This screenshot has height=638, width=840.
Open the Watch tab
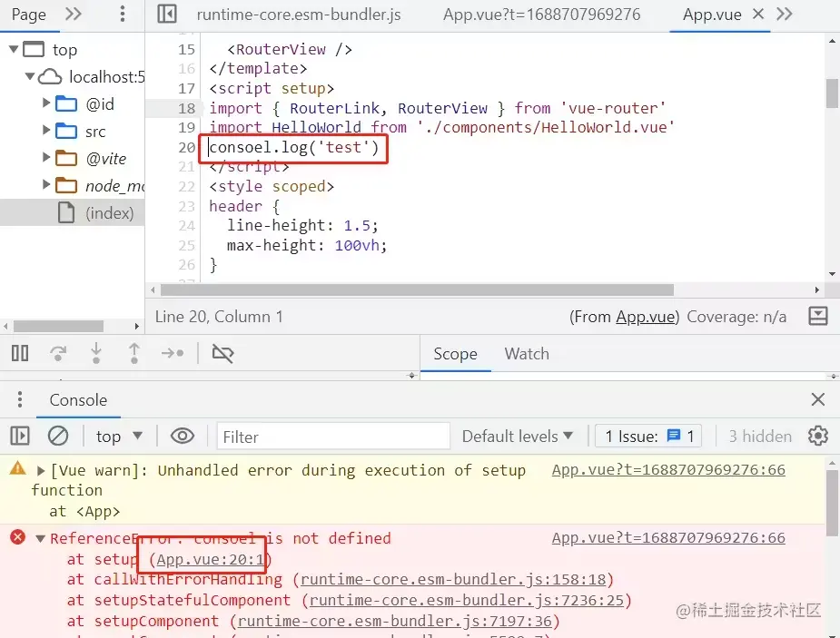[527, 354]
